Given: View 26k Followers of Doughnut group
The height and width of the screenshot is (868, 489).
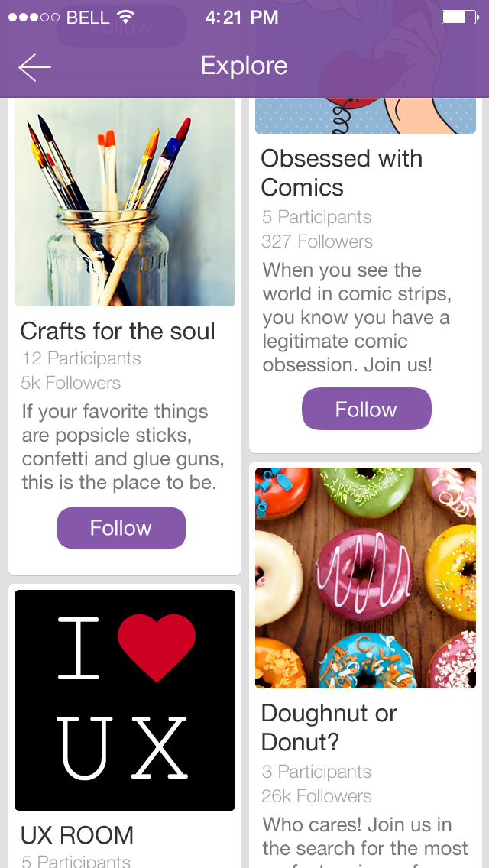Looking at the screenshot, I should pos(316,796).
